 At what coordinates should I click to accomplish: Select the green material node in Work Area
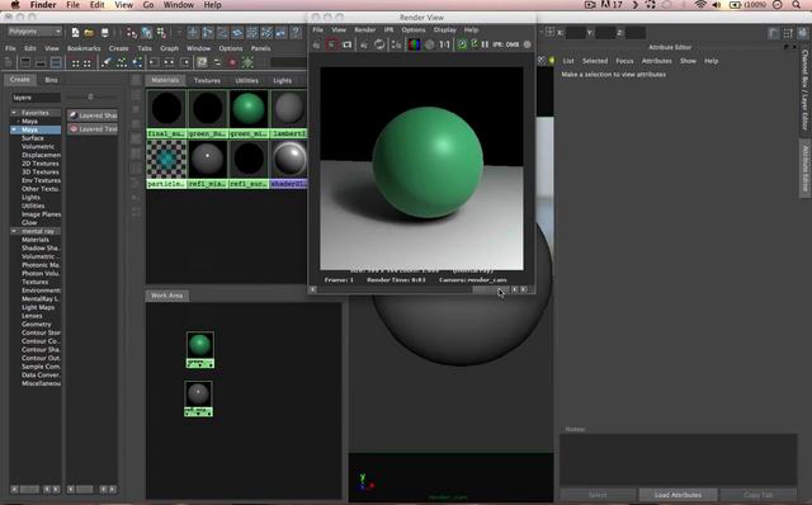pos(200,349)
